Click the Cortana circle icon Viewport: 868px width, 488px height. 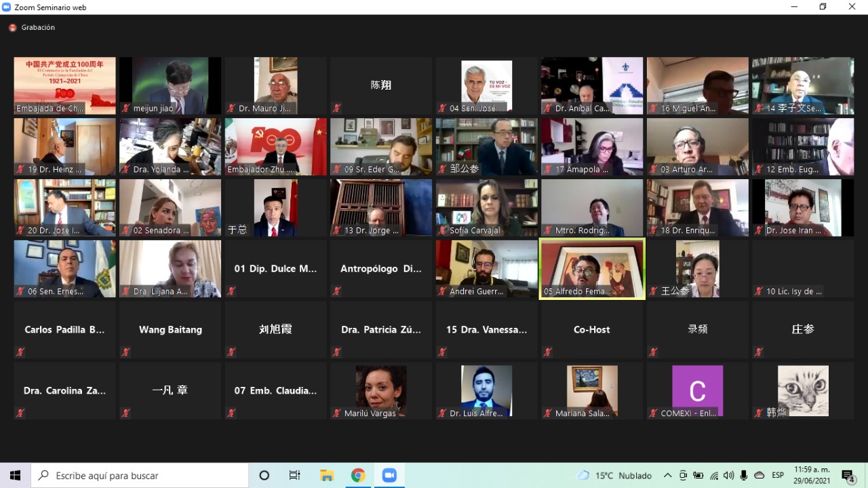coord(264,476)
